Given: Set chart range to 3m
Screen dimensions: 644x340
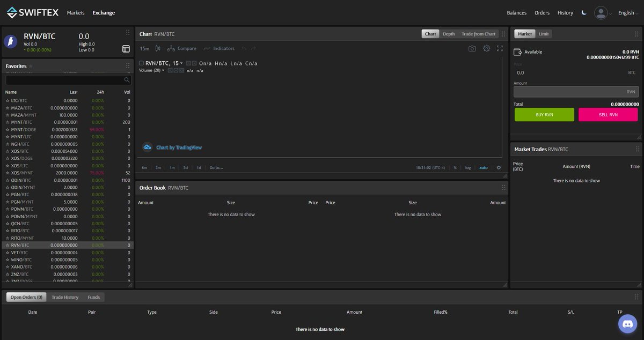Looking at the screenshot, I should [158, 167].
